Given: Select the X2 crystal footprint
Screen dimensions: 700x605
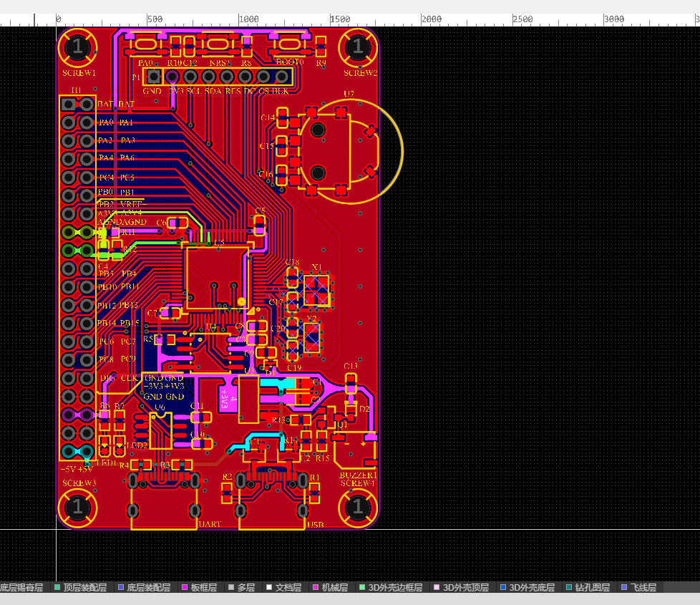Looking at the screenshot, I should click(311, 338).
